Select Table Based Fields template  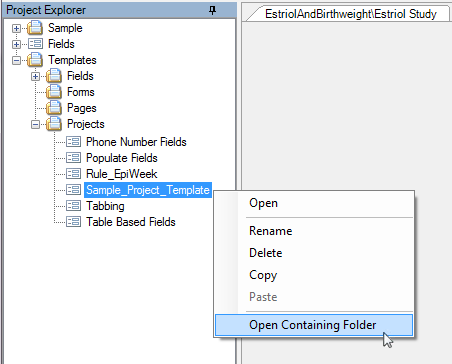[131, 222]
